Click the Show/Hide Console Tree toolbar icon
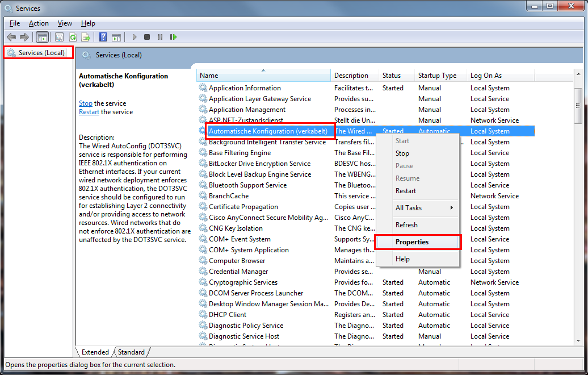 (x=42, y=37)
